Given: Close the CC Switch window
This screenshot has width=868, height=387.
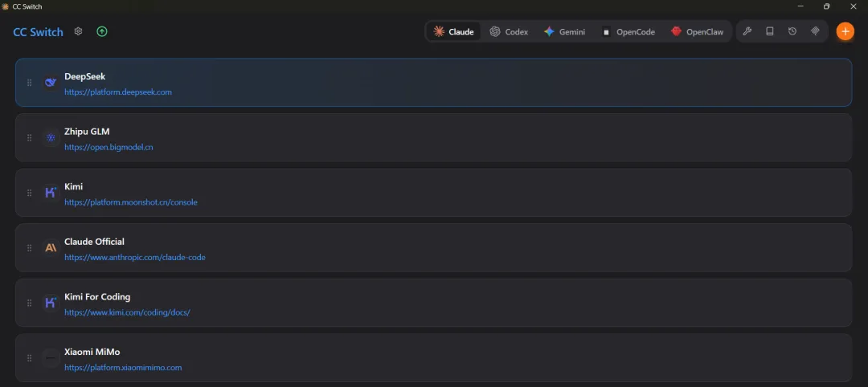Looking at the screenshot, I should 853,6.
